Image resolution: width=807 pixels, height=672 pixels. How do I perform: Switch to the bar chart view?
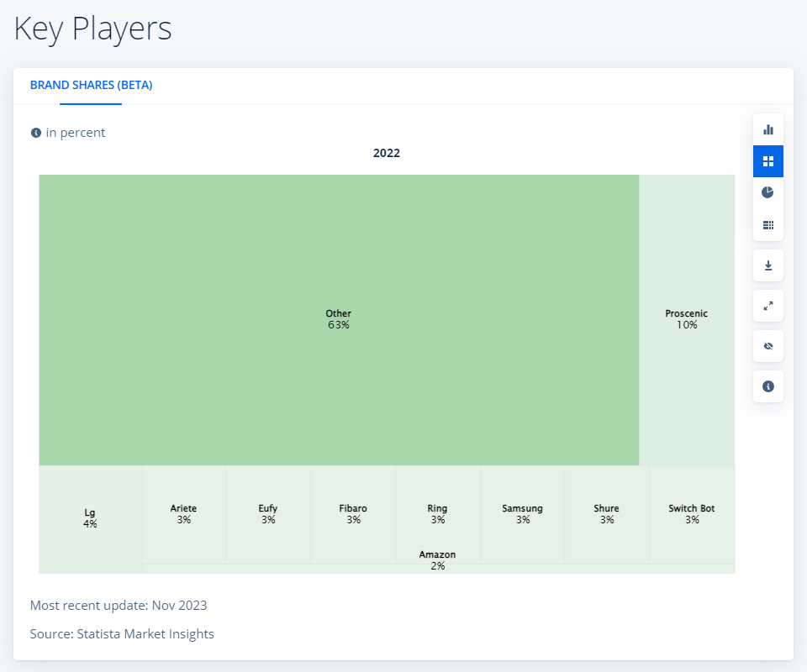(767, 129)
